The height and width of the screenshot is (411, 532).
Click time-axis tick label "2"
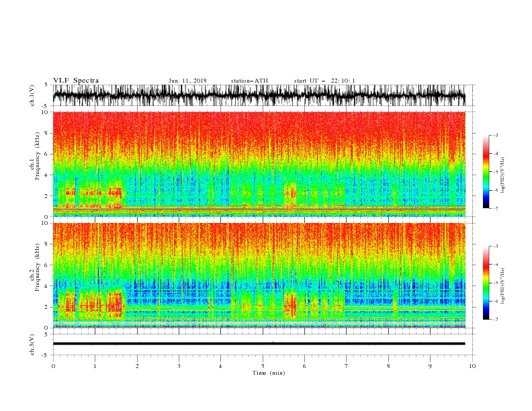coord(137,366)
